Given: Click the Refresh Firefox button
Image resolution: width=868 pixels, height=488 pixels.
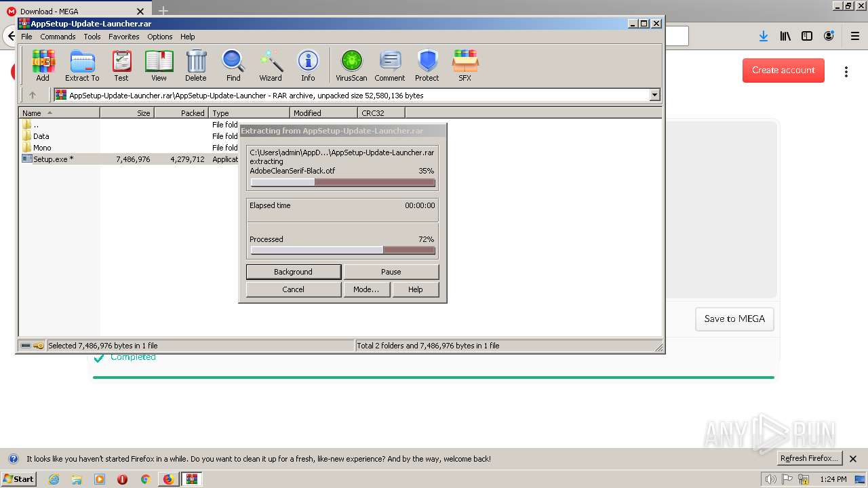Looking at the screenshot, I should pyautogui.click(x=809, y=458).
